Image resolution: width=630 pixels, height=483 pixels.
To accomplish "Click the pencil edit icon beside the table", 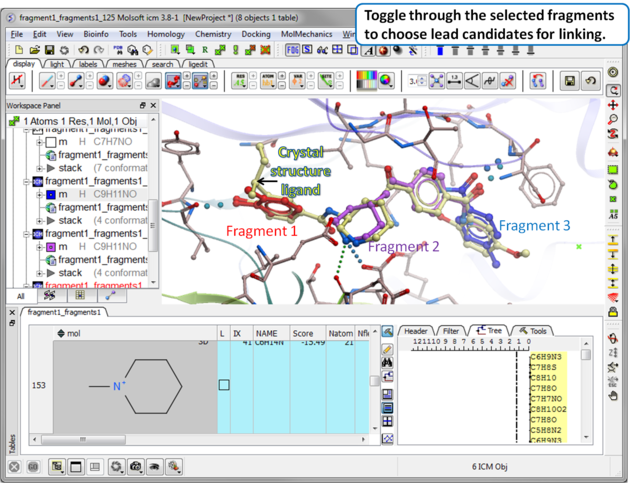I will (x=387, y=350).
